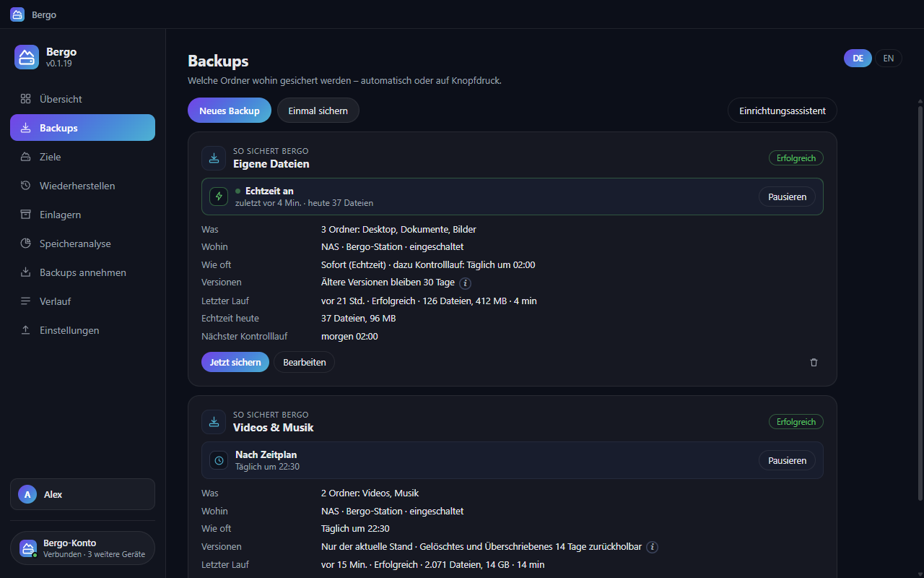
Task: Click the vertical scrollbar of the backups list
Action: [920, 303]
